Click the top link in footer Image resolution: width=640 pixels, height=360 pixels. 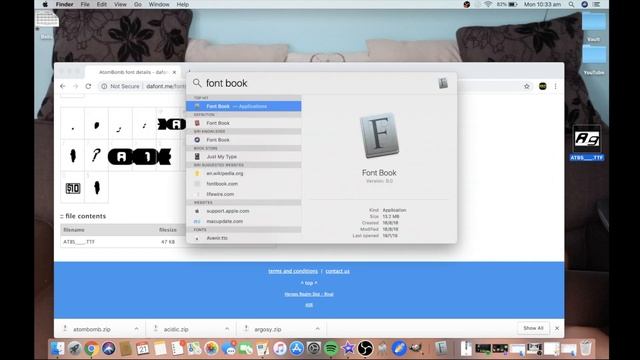pyautogui.click(x=309, y=283)
